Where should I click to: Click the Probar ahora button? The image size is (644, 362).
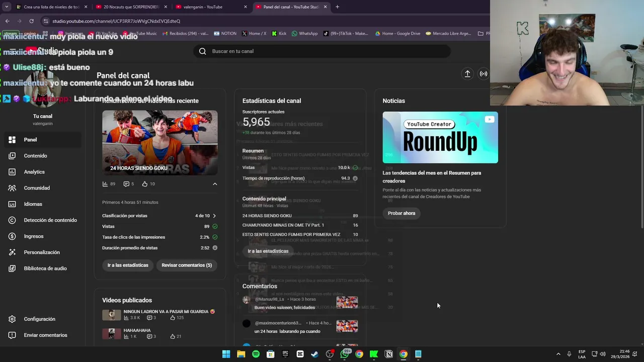[x=401, y=213]
